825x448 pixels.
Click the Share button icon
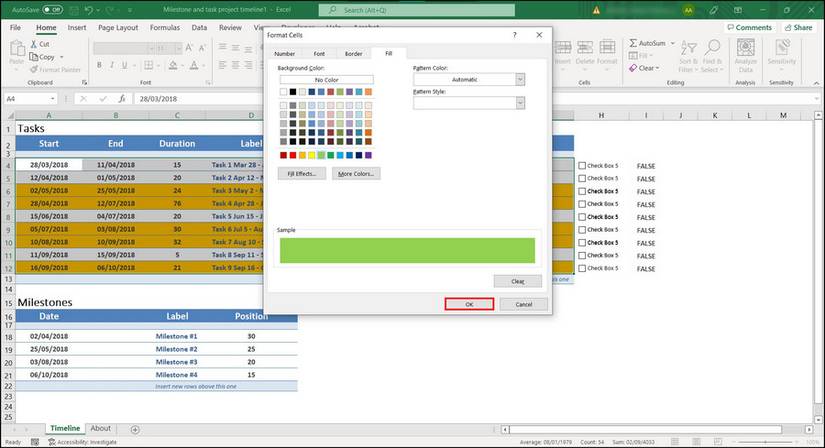[x=787, y=28]
